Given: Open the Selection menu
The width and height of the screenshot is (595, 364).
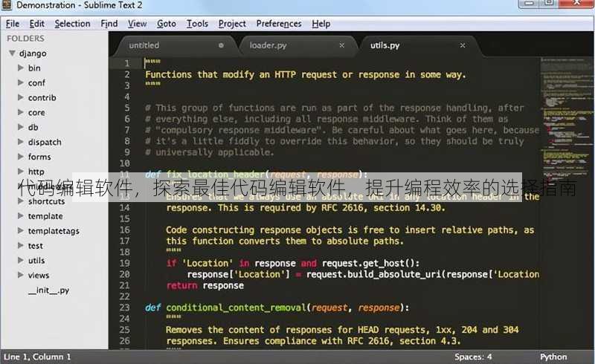Looking at the screenshot, I should coord(72,24).
